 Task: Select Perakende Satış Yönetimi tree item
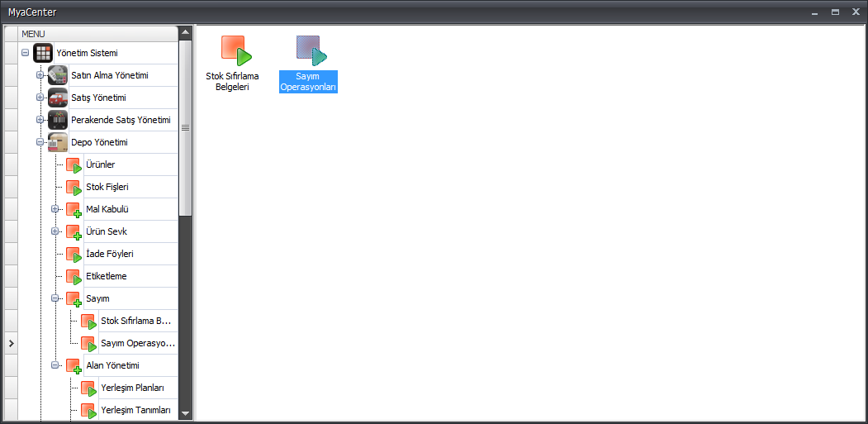[121, 120]
